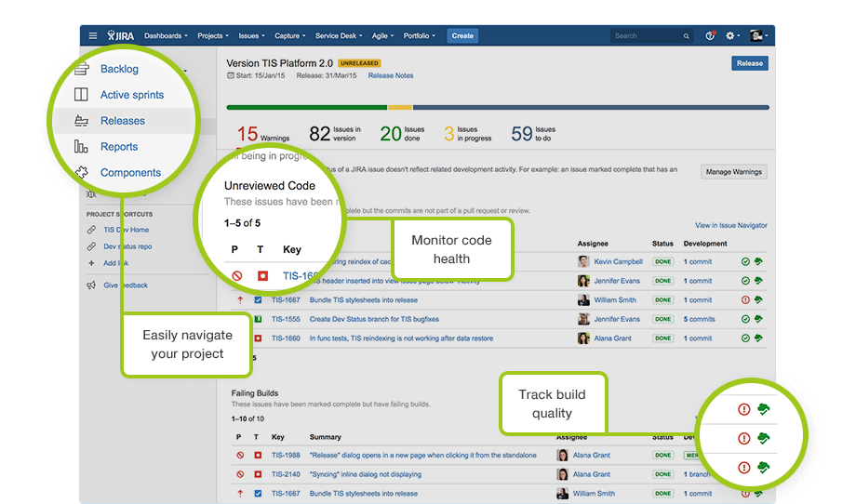Open summary '"Syncing" inline dialog not displaying'
Screen dimensions: 856x504
pos(366,474)
